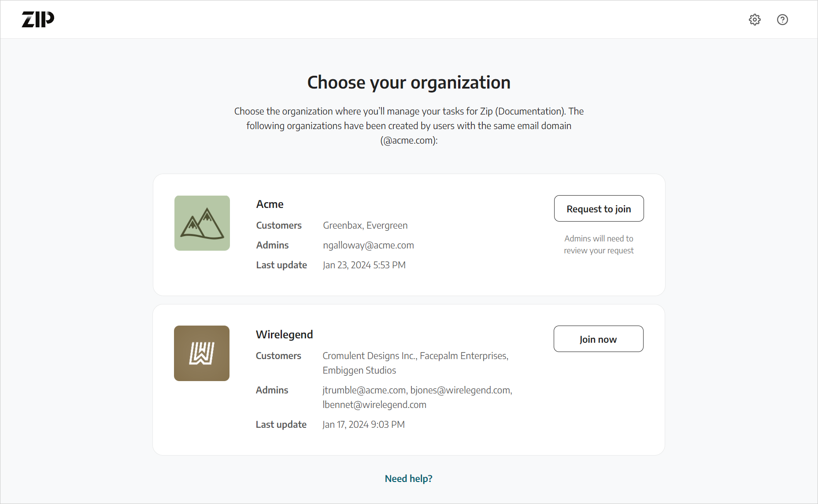This screenshot has width=818, height=504.
Task: Click Acme's customers Greenbax, Evergreen
Action: [365, 226]
